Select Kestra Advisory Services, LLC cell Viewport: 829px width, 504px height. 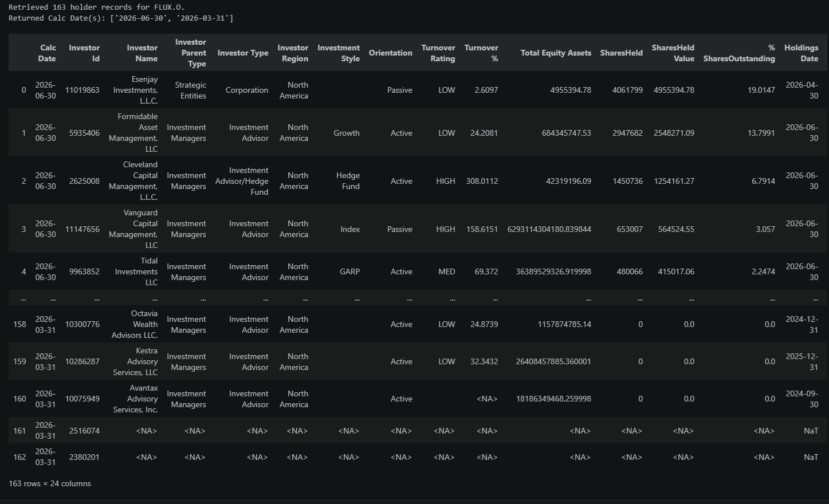click(135, 361)
